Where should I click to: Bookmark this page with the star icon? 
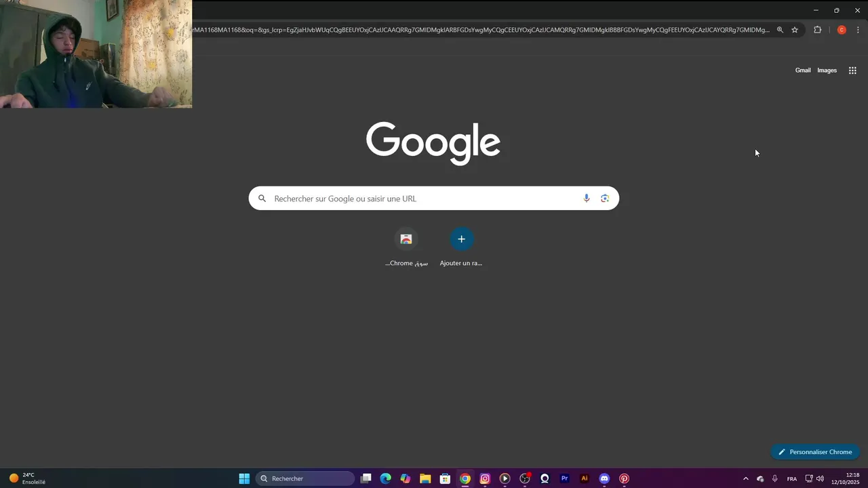pyautogui.click(x=795, y=30)
